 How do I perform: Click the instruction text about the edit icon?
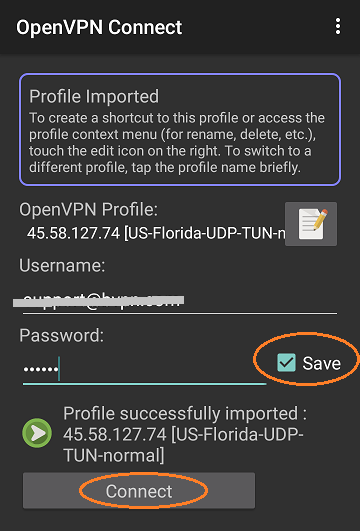(x=176, y=143)
